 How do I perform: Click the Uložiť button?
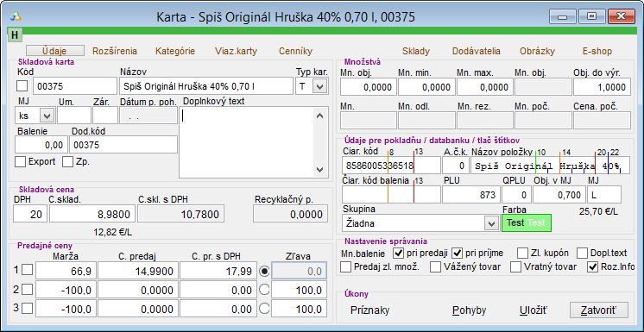[534, 310]
